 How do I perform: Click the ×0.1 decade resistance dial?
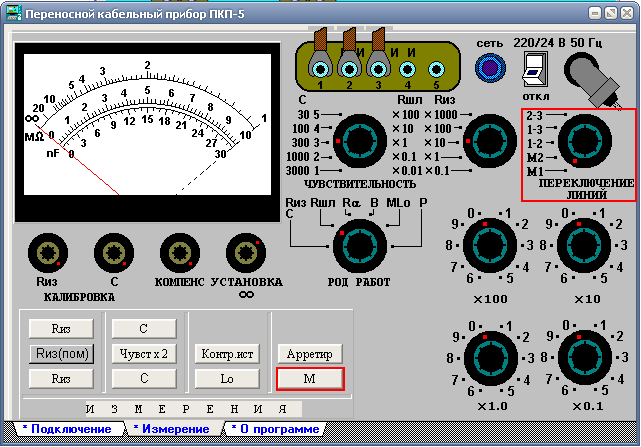tap(585, 357)
